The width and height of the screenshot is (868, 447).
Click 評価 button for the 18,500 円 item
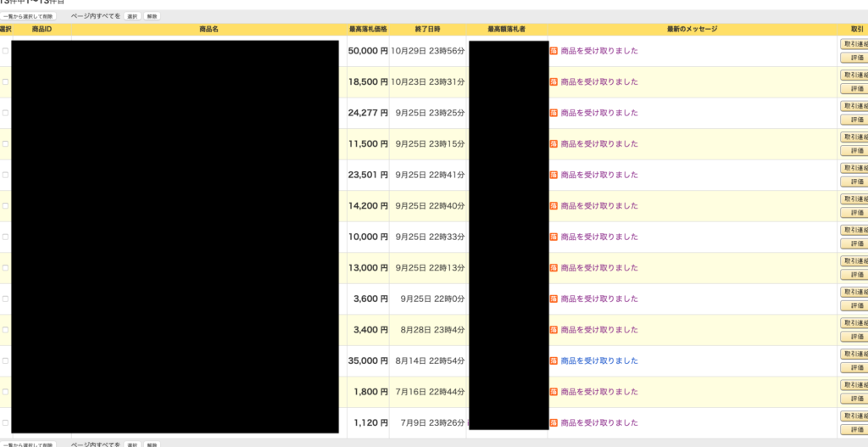tap(854, 89)
